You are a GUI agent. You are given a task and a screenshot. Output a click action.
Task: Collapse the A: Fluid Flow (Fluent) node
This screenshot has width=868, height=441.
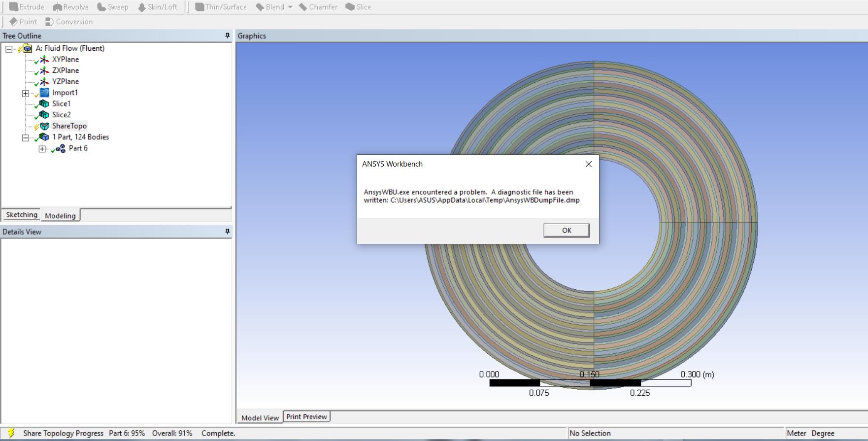coord(9,49)
